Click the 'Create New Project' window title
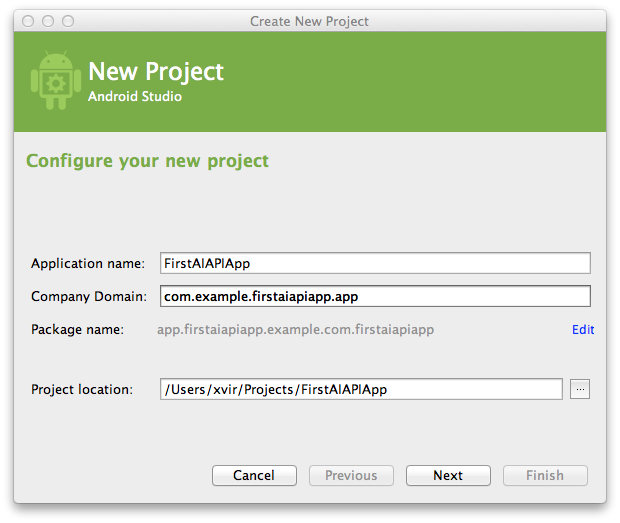Viewport: 620px width, 523px height. click(x=309, y=21)
